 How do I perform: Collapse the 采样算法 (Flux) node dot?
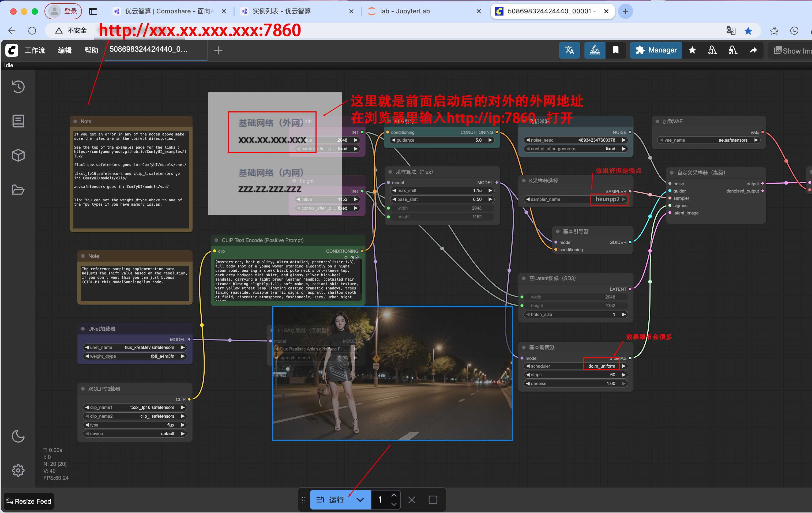390,172
